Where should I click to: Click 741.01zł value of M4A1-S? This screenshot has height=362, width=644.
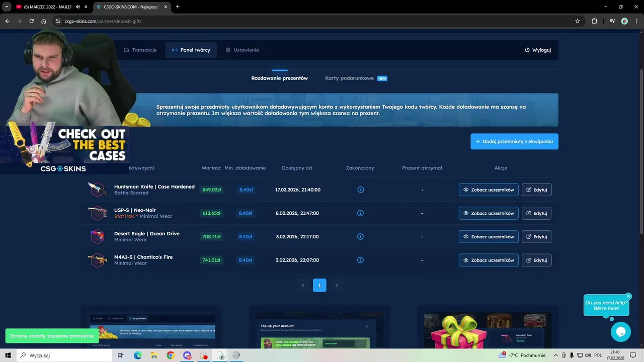point(211,260)
